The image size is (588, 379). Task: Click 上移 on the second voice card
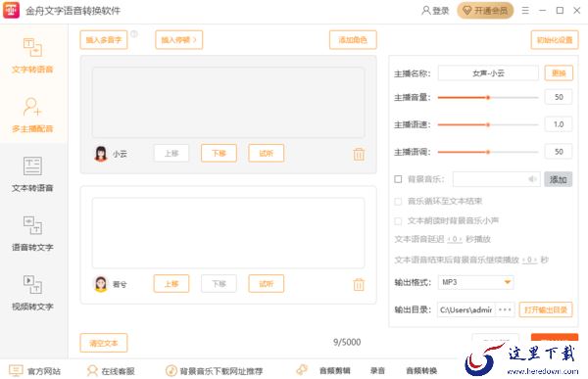point(171,283)
